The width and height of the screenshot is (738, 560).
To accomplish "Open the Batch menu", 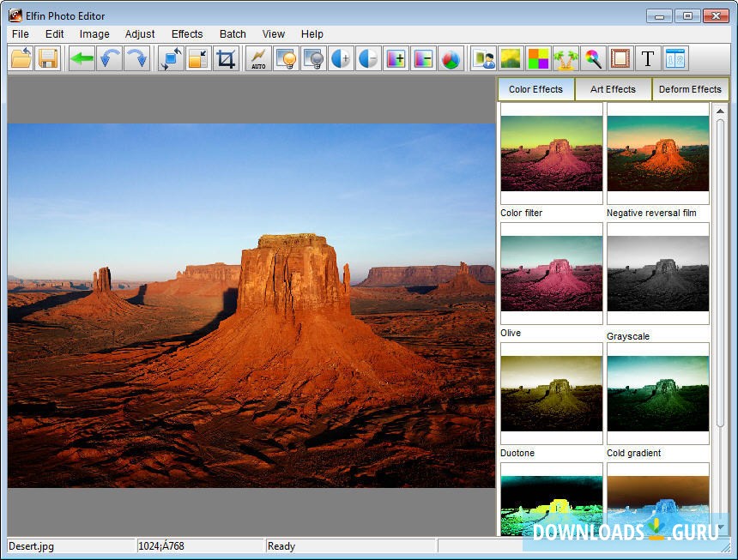I will point(232,33).
